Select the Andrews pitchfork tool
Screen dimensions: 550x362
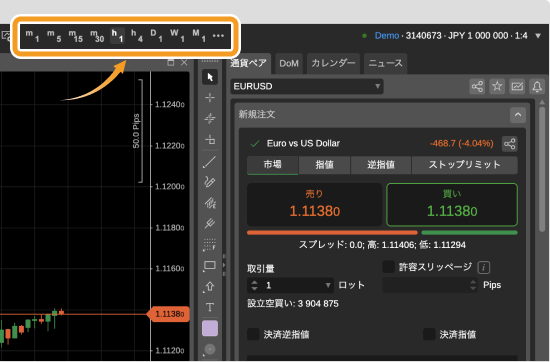(x=210, y=223)
